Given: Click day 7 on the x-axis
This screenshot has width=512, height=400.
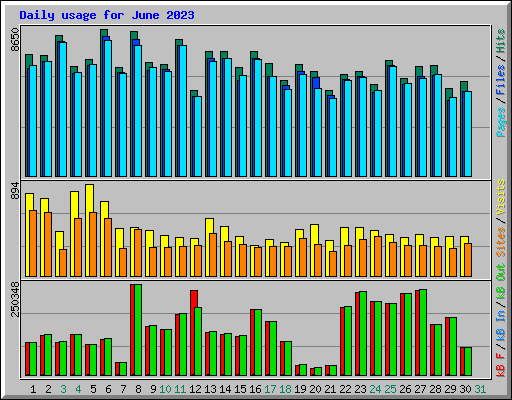Looking at the screenshot, I should 123,389.
